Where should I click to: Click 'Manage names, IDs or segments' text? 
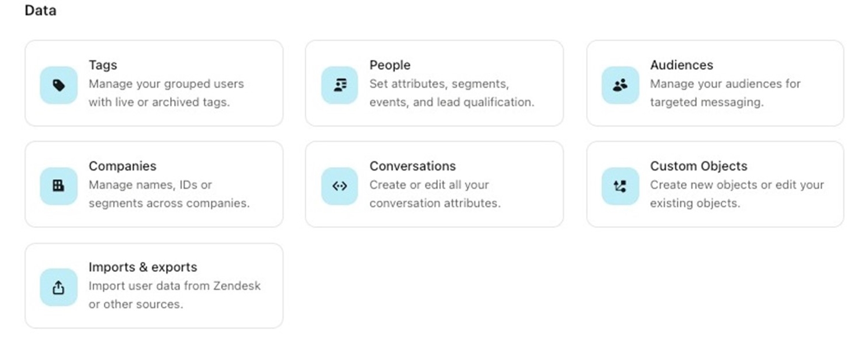[169, 194]
